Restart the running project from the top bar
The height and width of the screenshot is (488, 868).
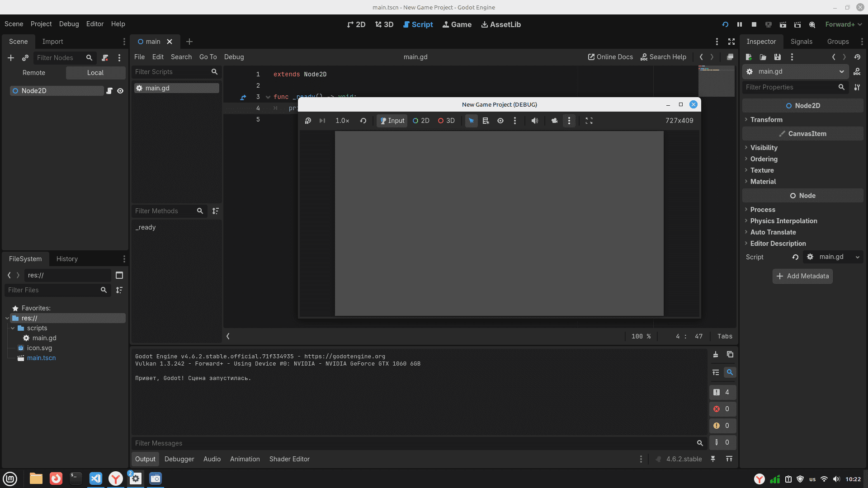tap(725, 24)
